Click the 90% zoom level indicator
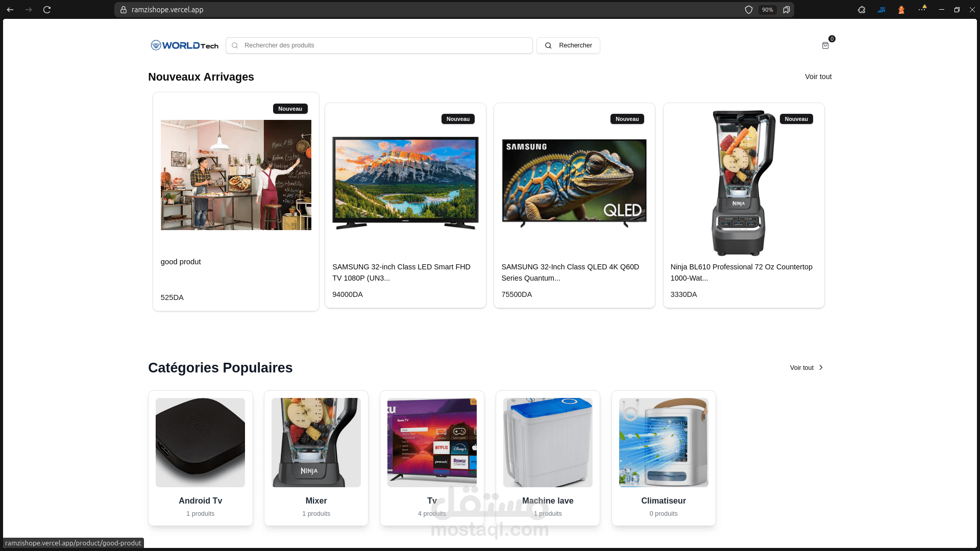The height and width of the screenshot is (551, 980). (x=767, y=10)
